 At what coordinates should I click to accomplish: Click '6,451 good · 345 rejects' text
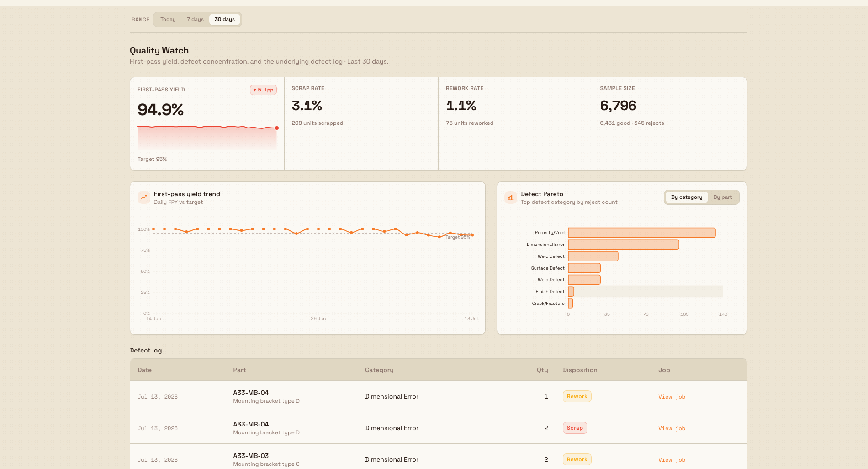(x=632, y=123)
